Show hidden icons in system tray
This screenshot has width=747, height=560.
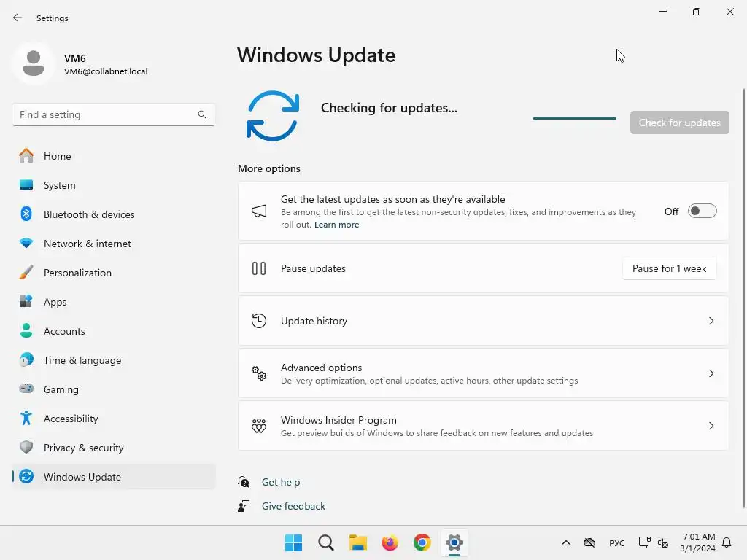(x=566, y=542)
